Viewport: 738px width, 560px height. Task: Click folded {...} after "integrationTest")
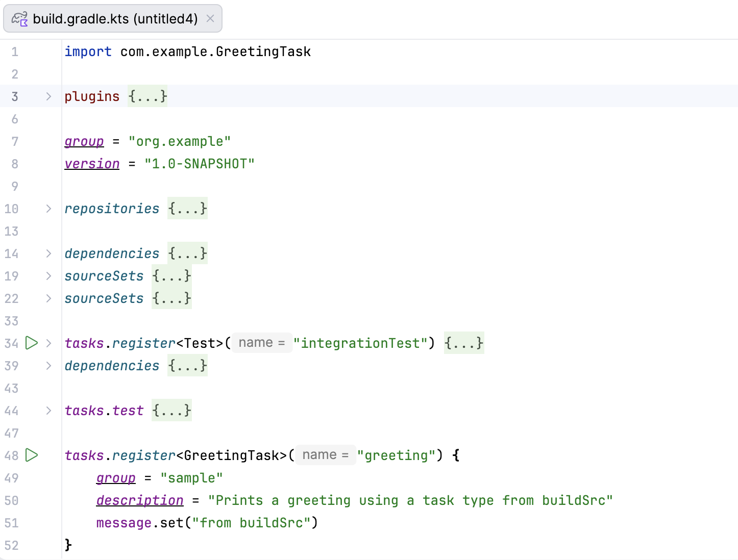point(464,343)
